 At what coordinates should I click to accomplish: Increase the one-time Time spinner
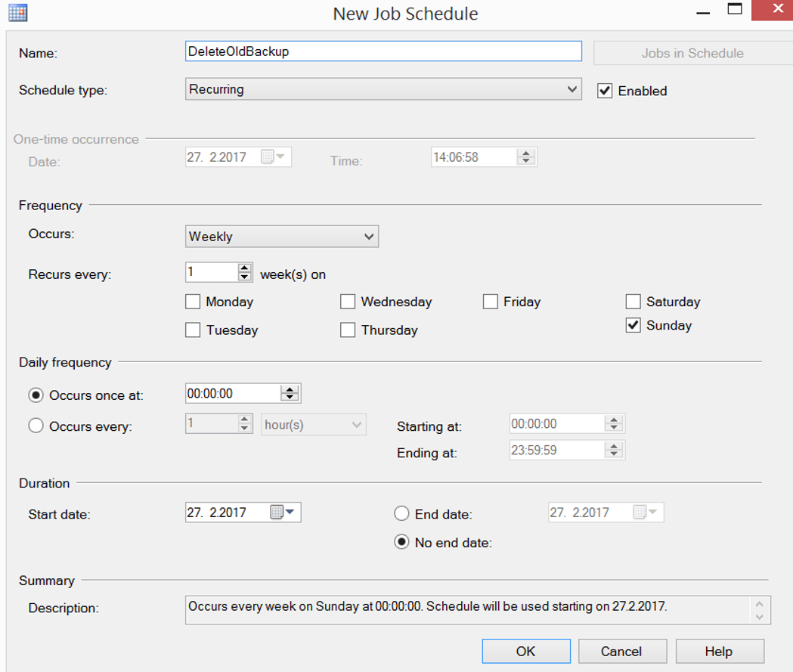coord(526,153)
